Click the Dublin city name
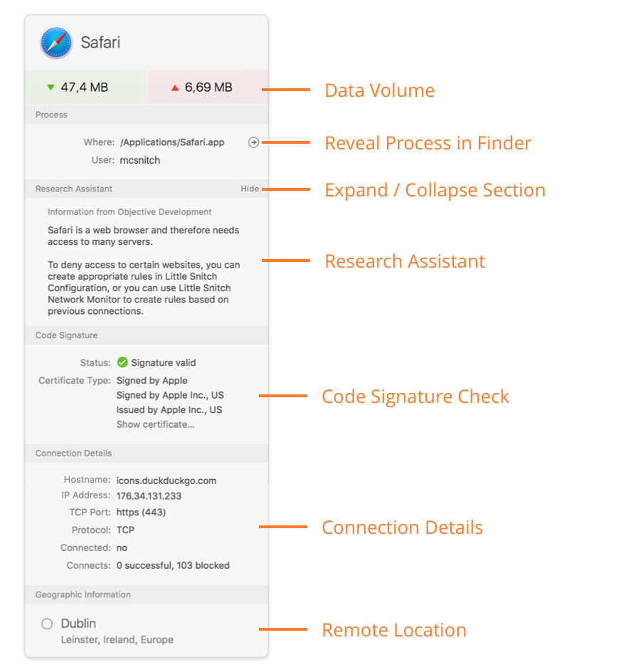 [x=78, y=623]
